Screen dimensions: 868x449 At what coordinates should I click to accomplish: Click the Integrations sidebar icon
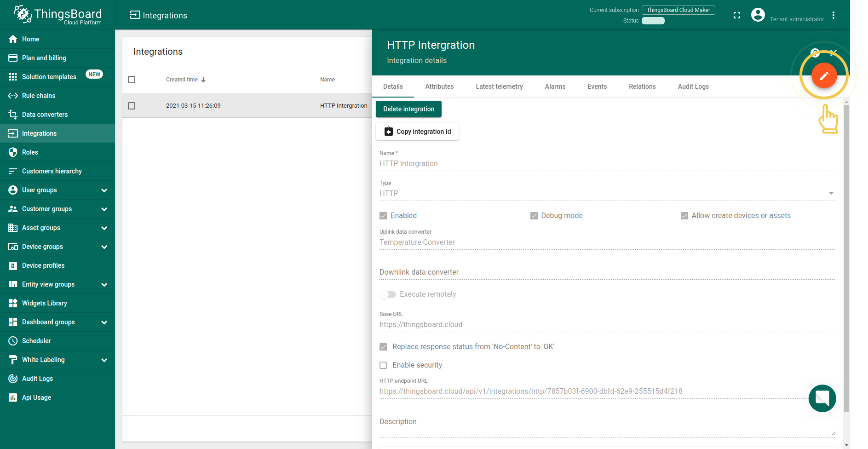(13, 133)
